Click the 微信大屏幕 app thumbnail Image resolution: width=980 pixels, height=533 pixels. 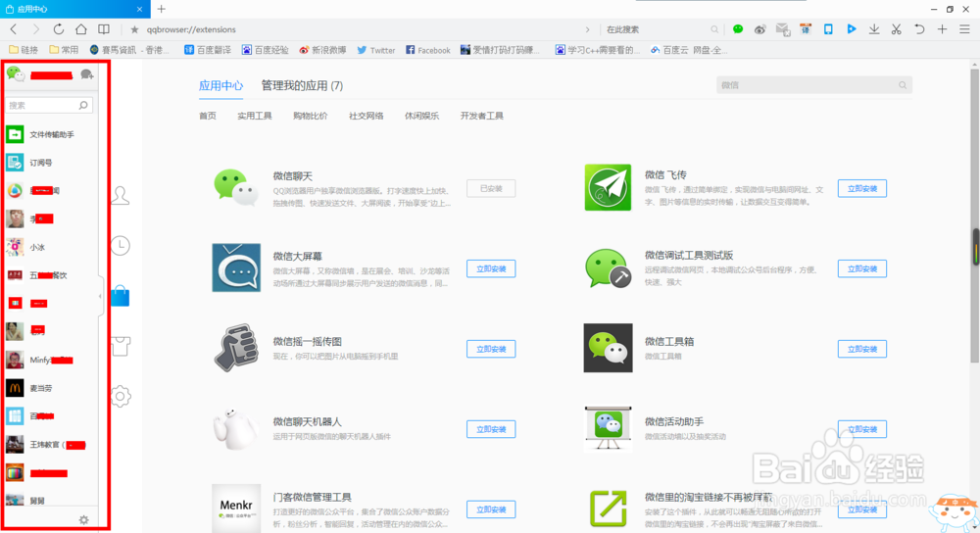[236, 267]
